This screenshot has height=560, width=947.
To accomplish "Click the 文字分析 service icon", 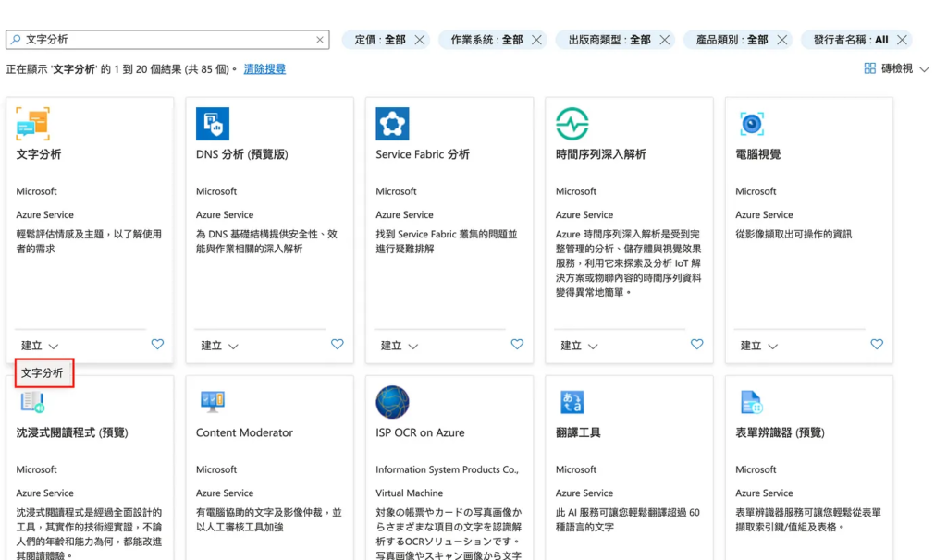I will pyautogui.click(x=32, y=124).
